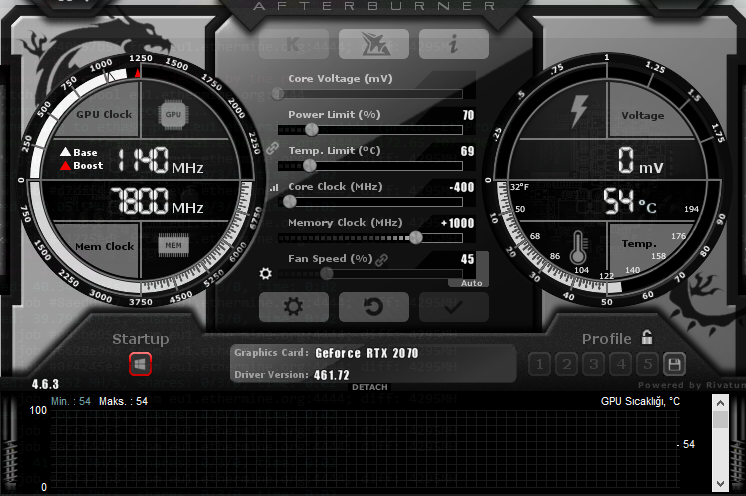746x496 pixels.
Task: Click the graph scrollbar thumb
Action: point(720,419)
